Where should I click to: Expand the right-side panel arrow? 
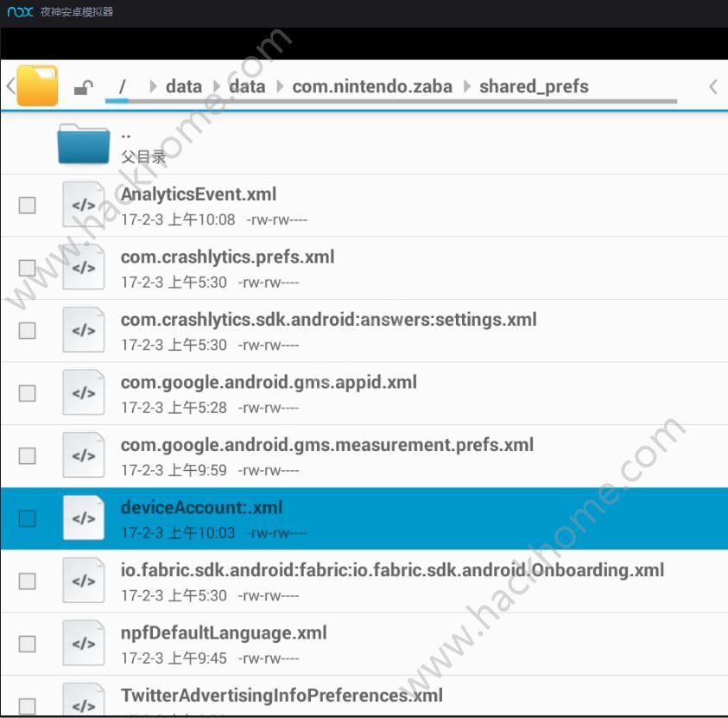pyautogui.click(x=712, y=86)
